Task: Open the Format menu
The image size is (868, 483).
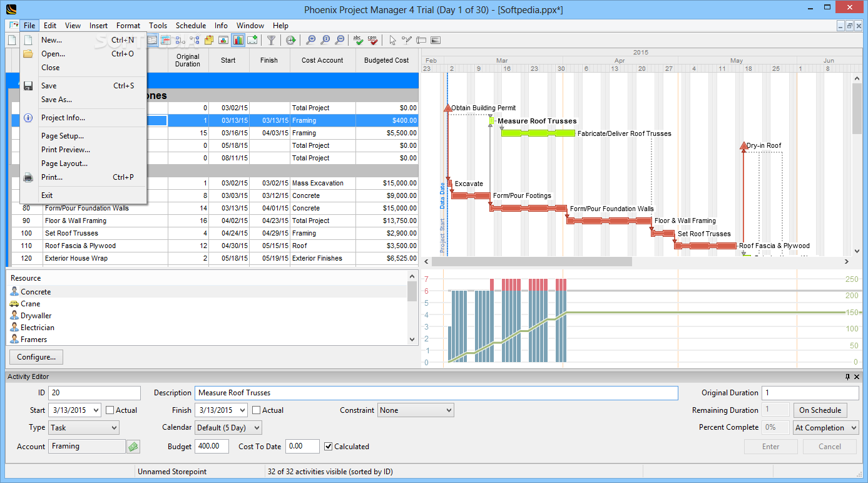Action: (x=128, y=26)
